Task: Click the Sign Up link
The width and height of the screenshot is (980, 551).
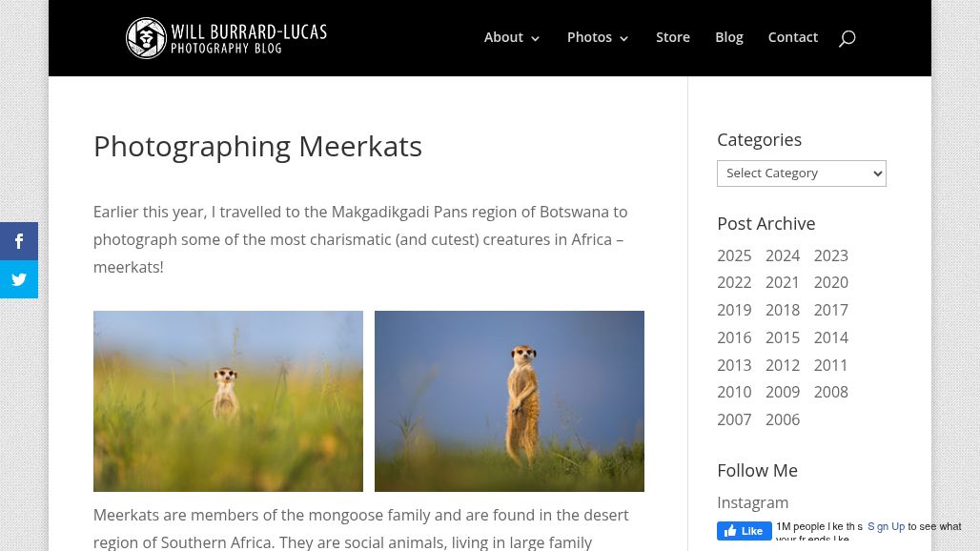Action: point(886,526)
